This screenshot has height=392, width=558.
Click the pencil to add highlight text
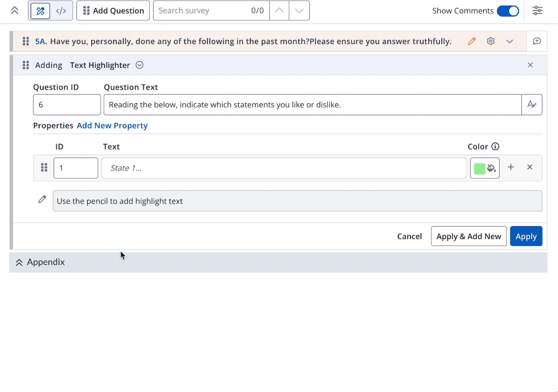click(x=42, y=199)
